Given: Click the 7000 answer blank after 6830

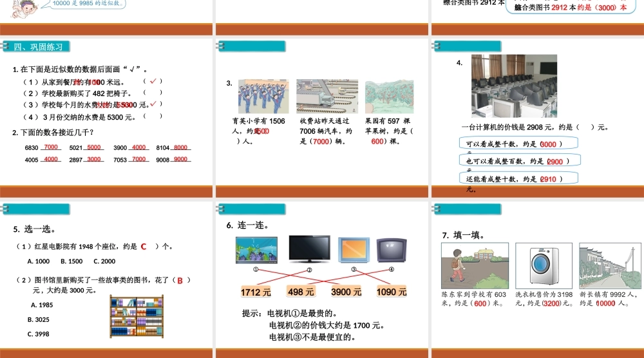Looking at the screenshot, I should pos(52,147).
